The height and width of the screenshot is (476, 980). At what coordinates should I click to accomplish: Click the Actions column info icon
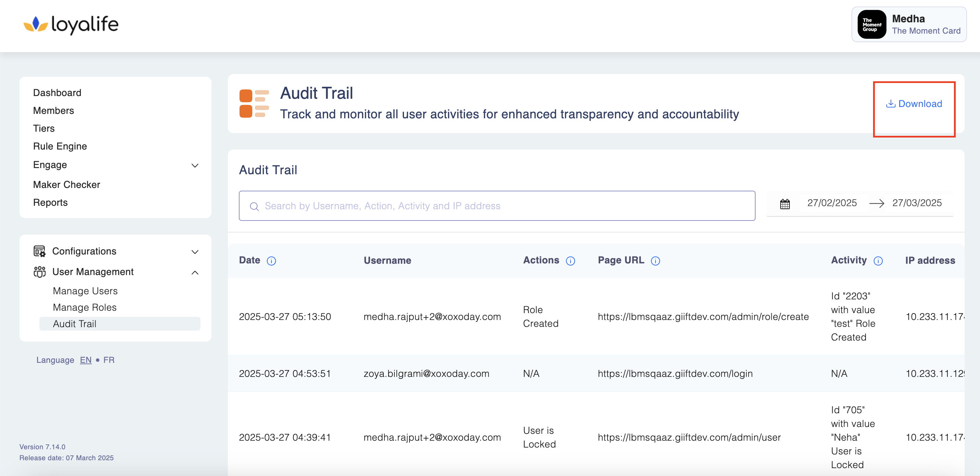pyautogui.click(x=570, y=261)
